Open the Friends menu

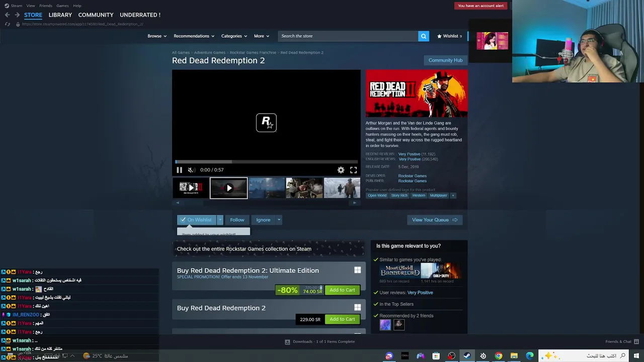pyautogui.click(x=46, y=6)
